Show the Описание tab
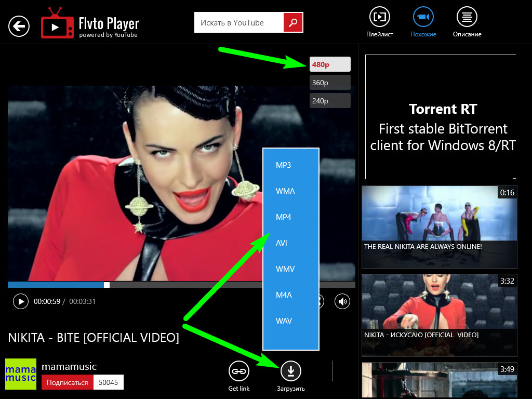532x399 pixels. click(x=467, y=22)
